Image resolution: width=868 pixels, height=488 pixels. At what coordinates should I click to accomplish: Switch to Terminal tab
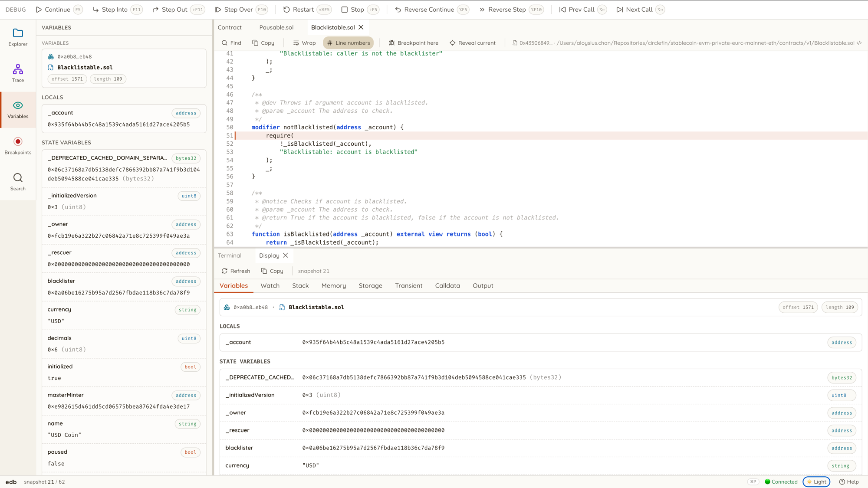click(230, 255)
